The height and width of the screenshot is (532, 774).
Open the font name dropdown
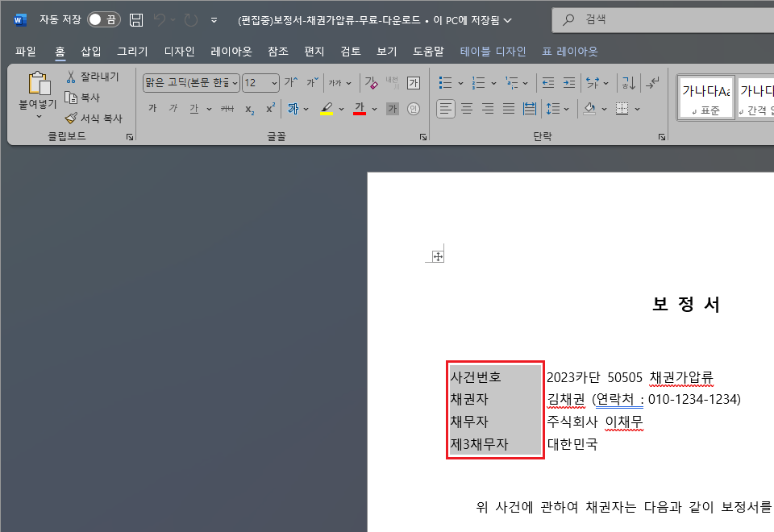coord(234,83)
